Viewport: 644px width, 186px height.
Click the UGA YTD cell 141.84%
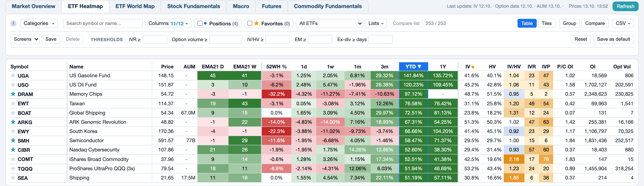(413, 76)
